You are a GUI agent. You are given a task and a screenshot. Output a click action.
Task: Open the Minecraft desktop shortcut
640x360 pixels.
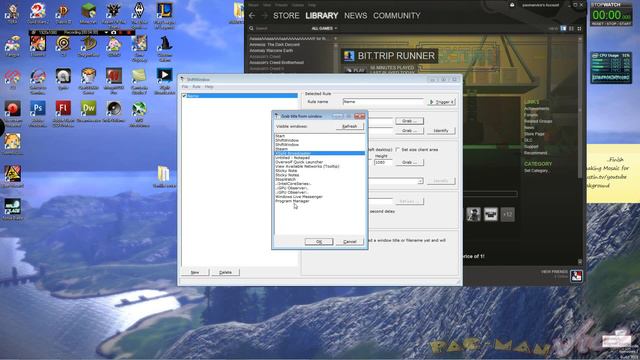[89, 11]
